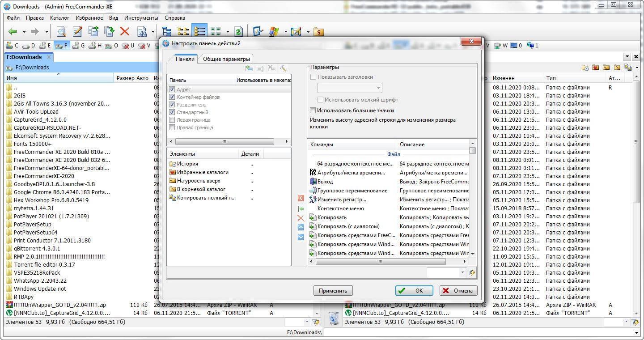Viewport: 644px width, 340px height.
Task: Switch to thumbnails view icon
Action: coord(216,31)
